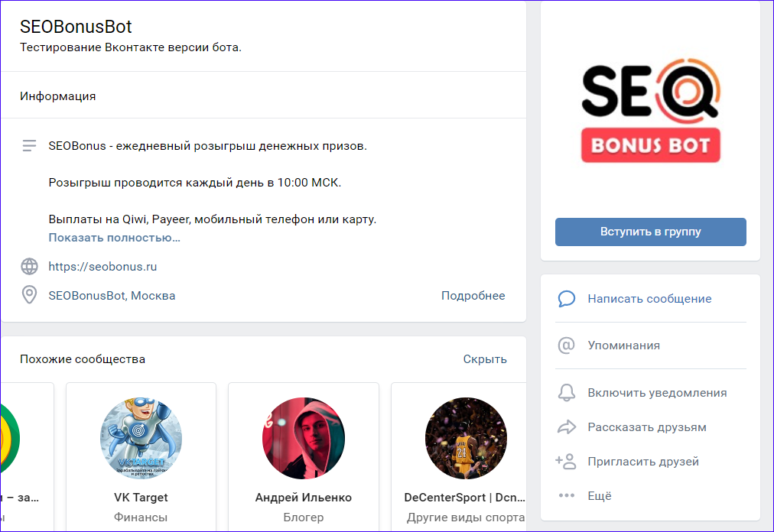Viewport: 774px width, 532px height.
Task: Open Андрей Ильенко community name
Action: (304, 498)
